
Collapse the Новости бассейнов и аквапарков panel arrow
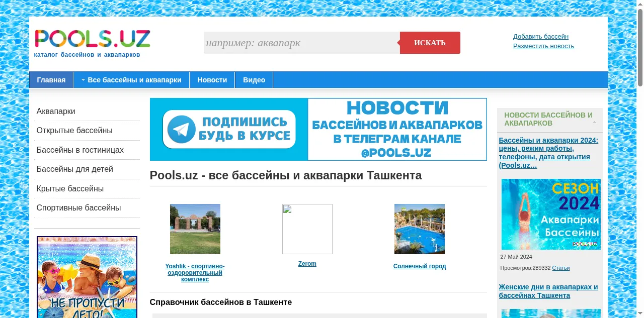pyautogui.click(x=594, y=122)
